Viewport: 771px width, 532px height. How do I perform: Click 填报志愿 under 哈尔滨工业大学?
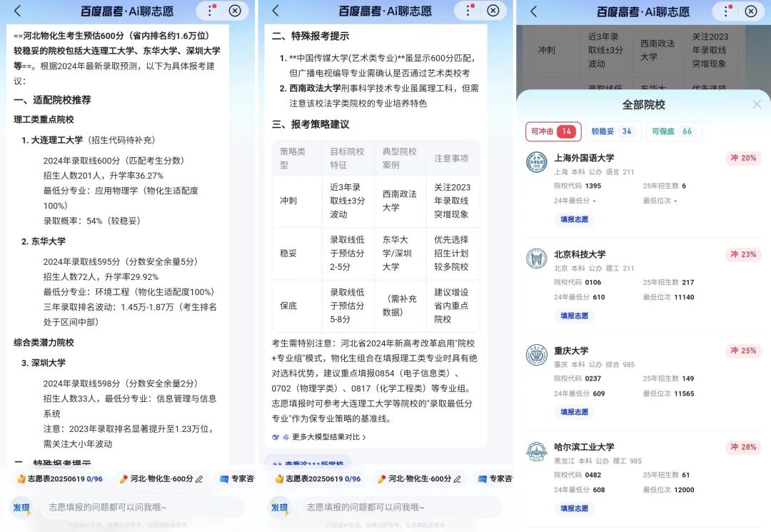[x=573, y=508]
